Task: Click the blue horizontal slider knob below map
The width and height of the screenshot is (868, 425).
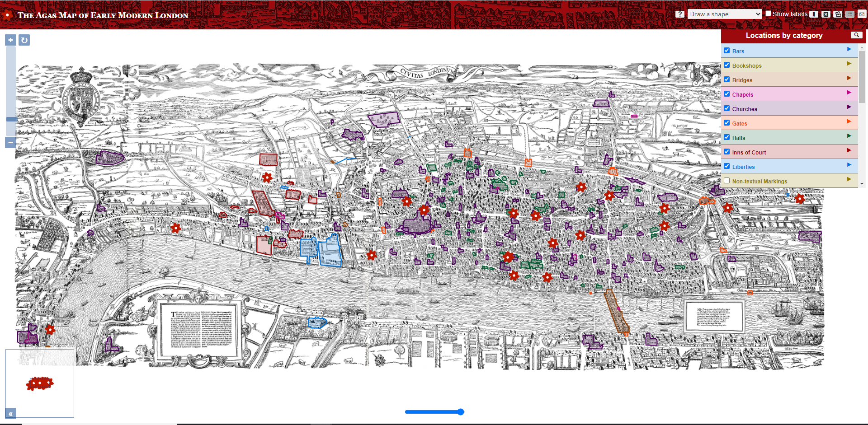Action: tap(460, 412)
